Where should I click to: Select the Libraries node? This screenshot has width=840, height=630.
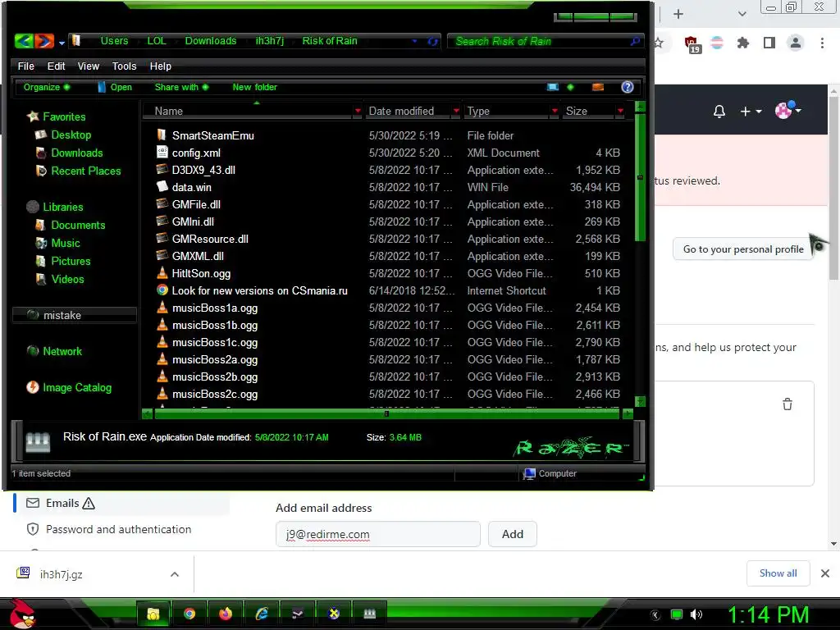pos(55,207)
